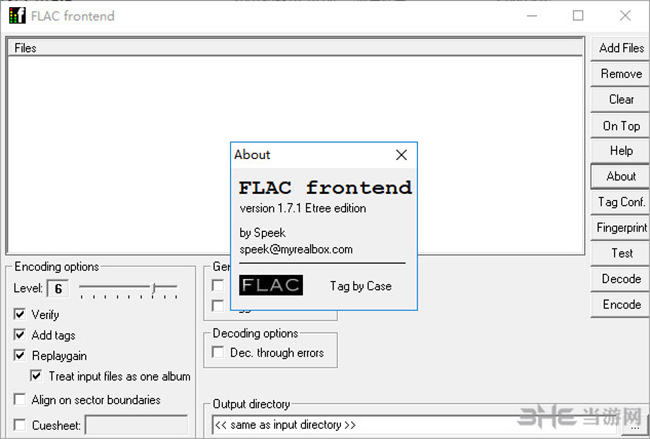This screenshot has width=650, height=439.
Task: Click the FLAC frontend app icon in title bar
Action: click(x=17, y=16)
